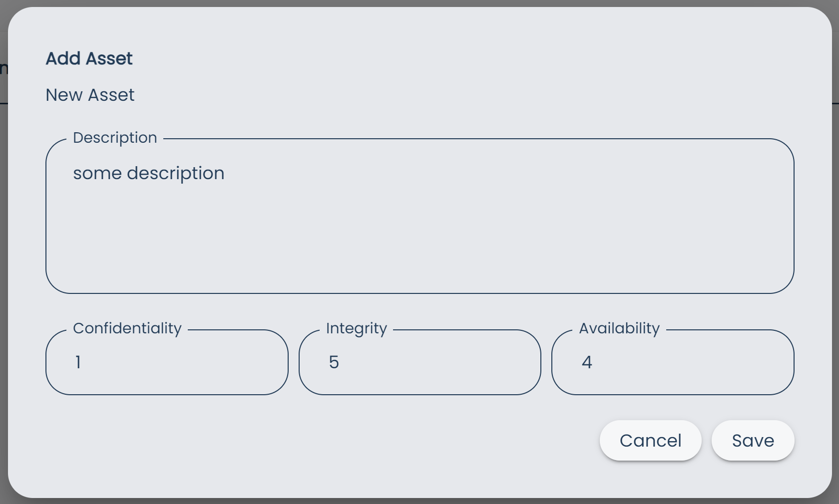This screenshot has height=504, width=839.
Task: Click the Availability field label
Action: (619, 328)
